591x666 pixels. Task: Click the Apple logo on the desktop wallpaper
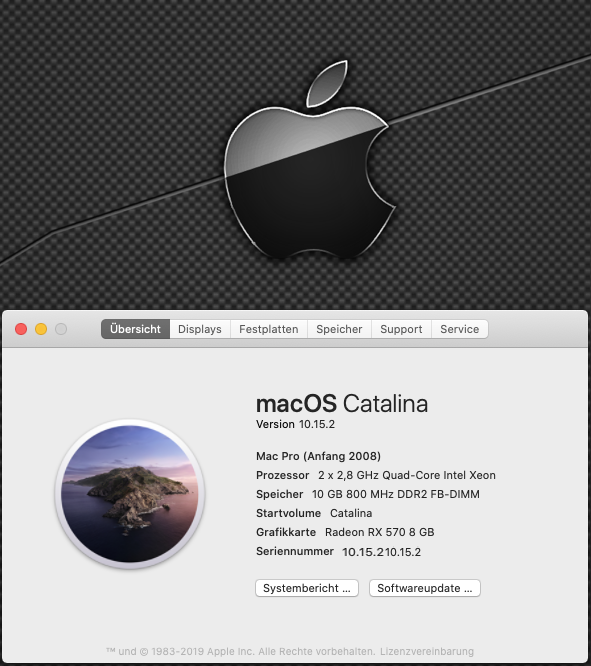[x=310, y=159]
